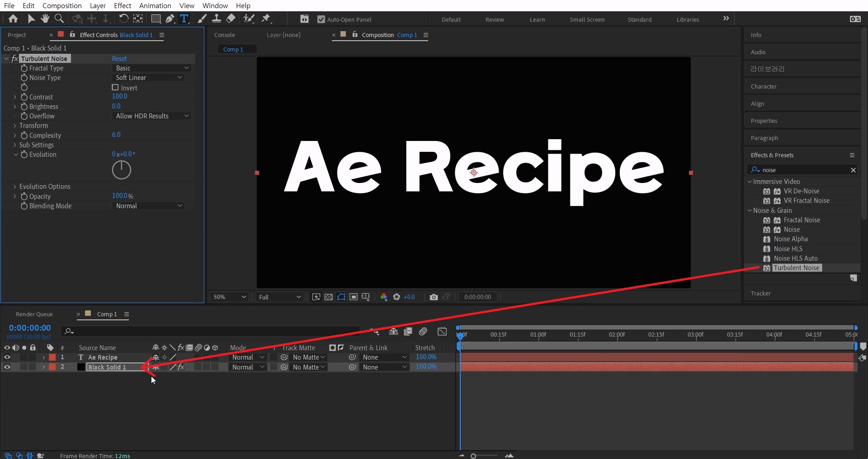Image resolution: width=868 pixels, height=459 pixels.
Task: Open Effects & Presets panel menu
Action: click(852, 155)
